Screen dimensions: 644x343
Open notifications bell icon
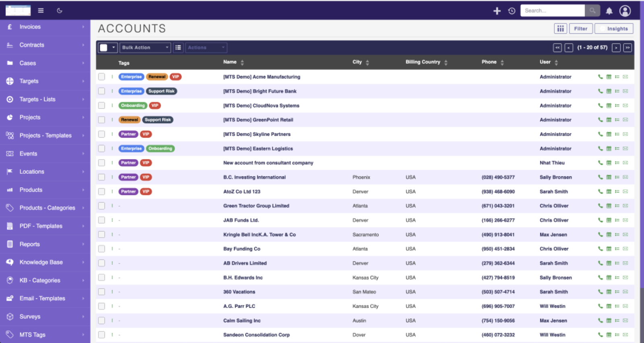(609, 11)
